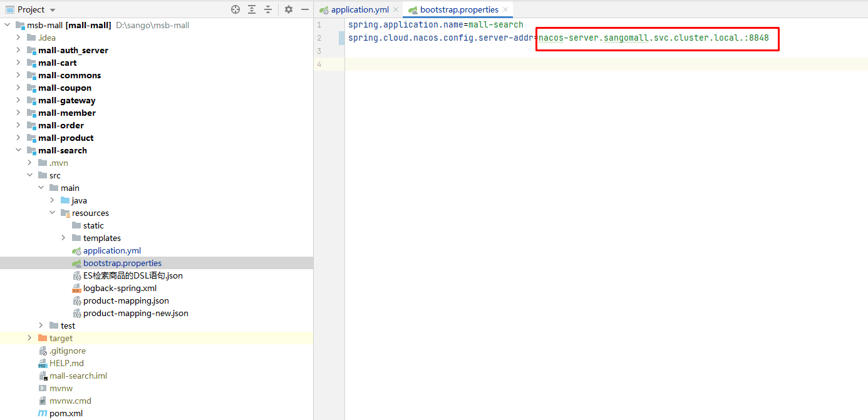Expand the test folder
868x420 pixels.
point(41,325)
